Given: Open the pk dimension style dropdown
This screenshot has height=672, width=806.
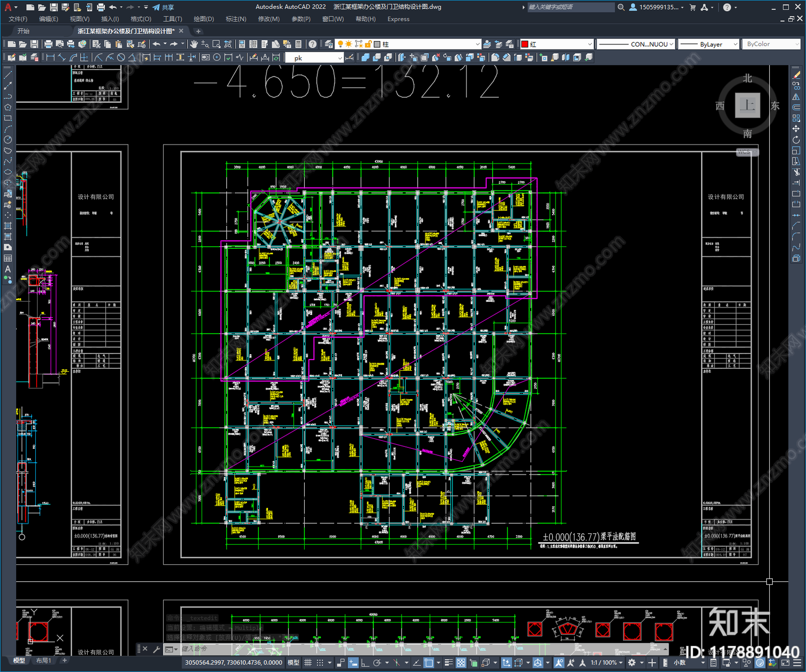Looking at the screenshot, I should pyautogui.click(x=314, y=58).
